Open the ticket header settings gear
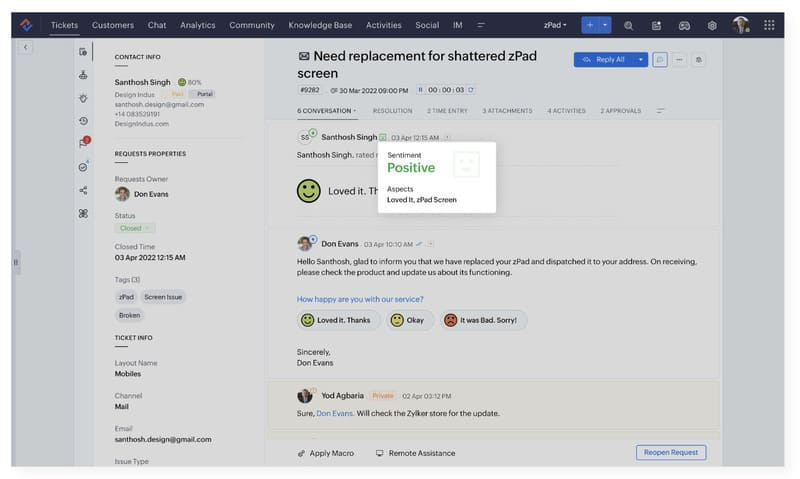Screen dimensions: 800x479 (x=698, y=60)
